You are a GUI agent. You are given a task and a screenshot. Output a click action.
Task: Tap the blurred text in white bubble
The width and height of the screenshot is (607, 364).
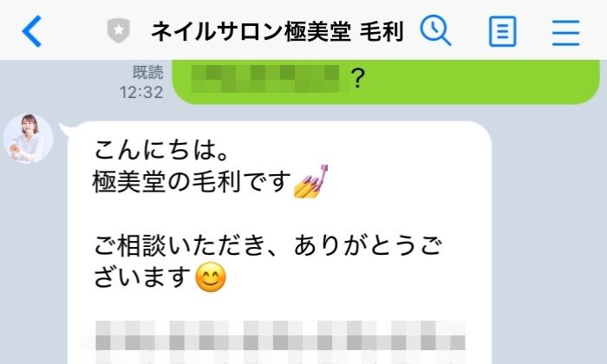(x=280, y=341)
